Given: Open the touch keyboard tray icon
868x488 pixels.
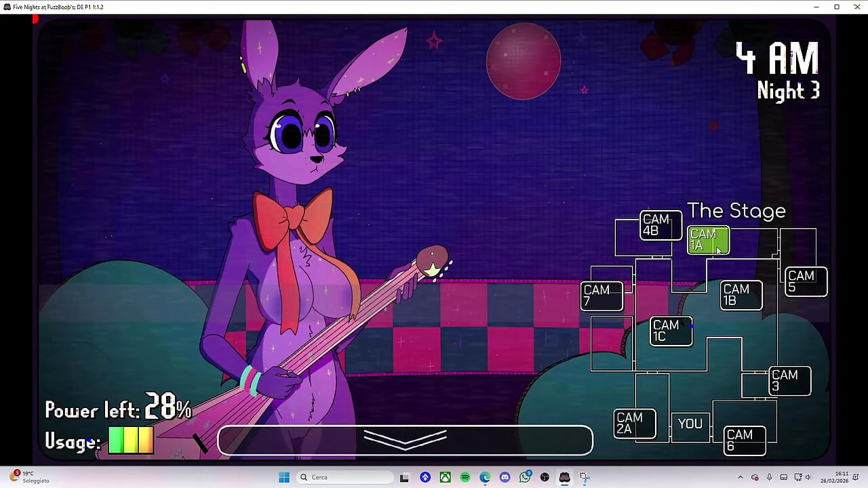Looking at the screenshot, I should (x=784, y=477).
